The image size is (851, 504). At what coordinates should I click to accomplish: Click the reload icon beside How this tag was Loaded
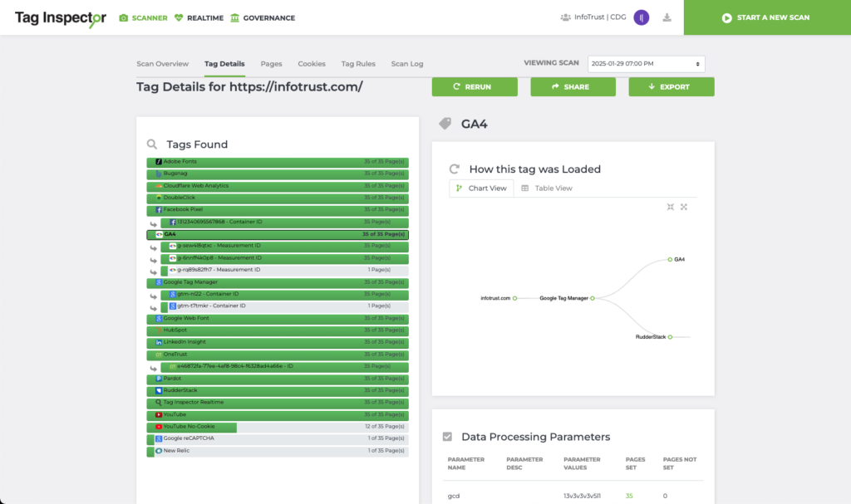[x=455, y=169]
